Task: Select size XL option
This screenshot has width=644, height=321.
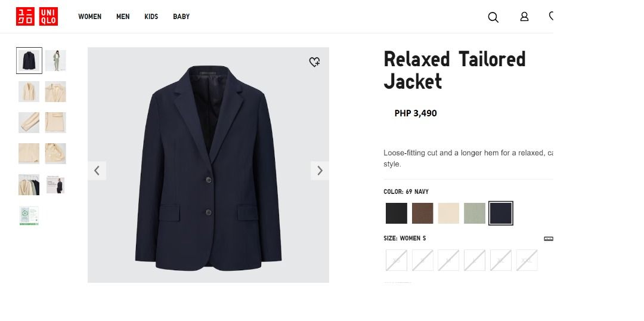Action: pyautogui.click(x=501, y=260)
